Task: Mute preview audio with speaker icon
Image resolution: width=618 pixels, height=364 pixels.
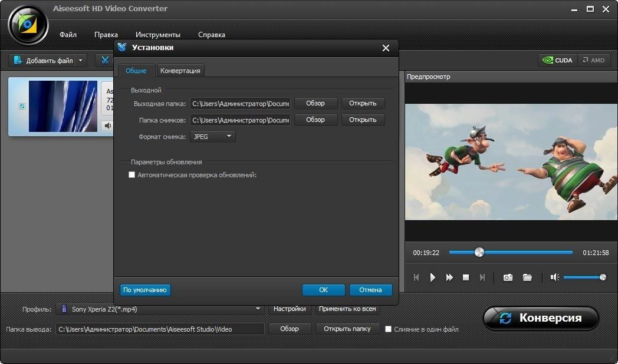Action: pyautogui.click(x=555, y=277)
